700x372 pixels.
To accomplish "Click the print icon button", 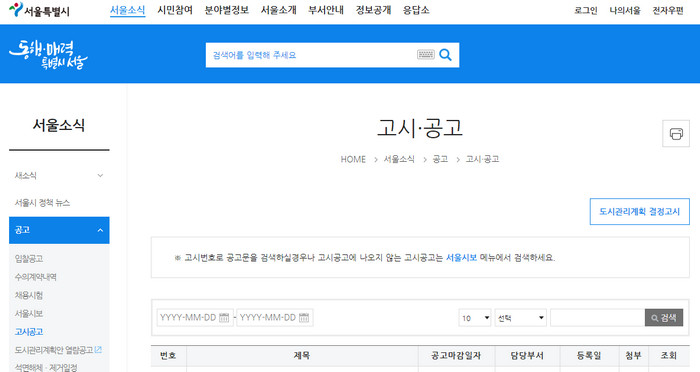I will [676, 134].
